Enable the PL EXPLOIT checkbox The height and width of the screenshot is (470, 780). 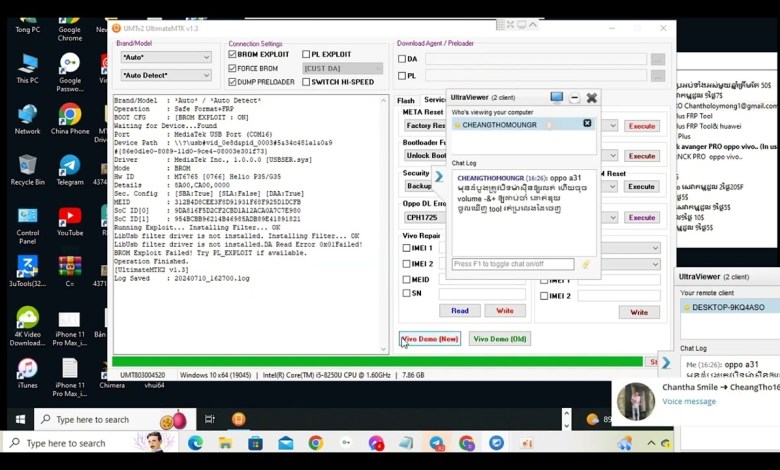306,55
